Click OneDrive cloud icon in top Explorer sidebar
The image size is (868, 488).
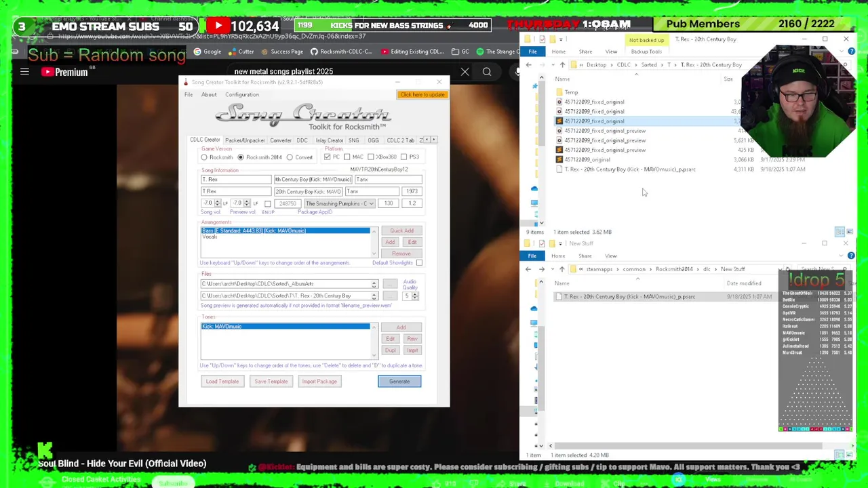[x=535, y=188]
